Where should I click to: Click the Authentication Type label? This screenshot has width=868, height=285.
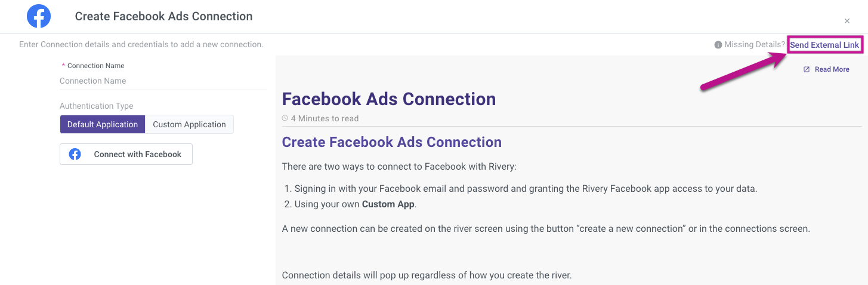tap(97, 106)
